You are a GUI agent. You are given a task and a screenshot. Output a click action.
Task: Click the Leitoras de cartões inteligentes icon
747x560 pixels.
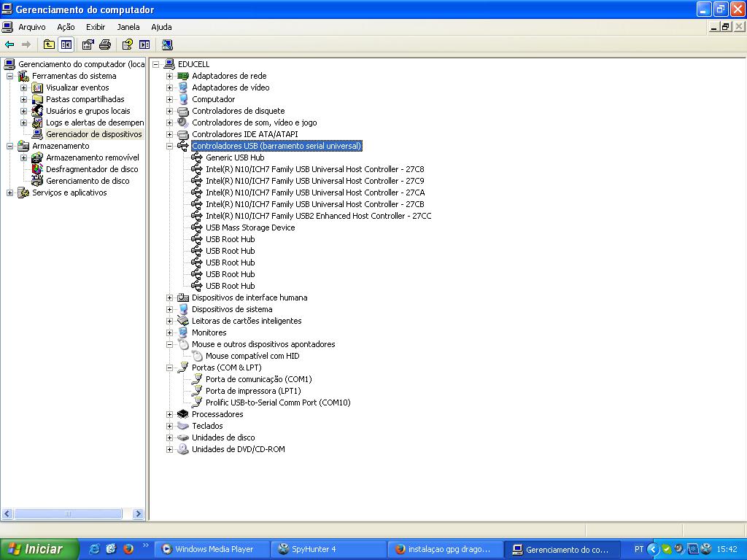pos(183,321)
